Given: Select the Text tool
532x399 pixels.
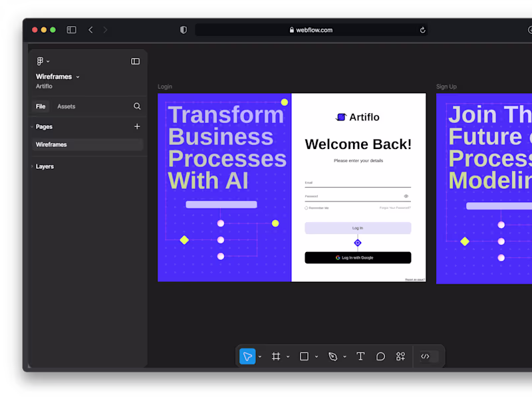Looking at the screenshot, I should pos(360,356).
